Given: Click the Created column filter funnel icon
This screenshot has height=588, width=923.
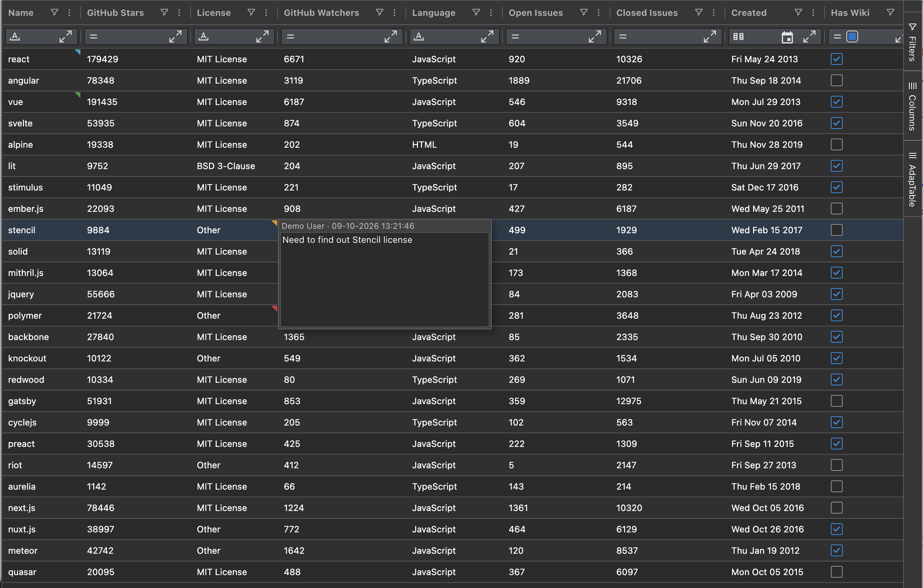Looking at the screenshot, I should pyautogui.click(x=798, y=13).
